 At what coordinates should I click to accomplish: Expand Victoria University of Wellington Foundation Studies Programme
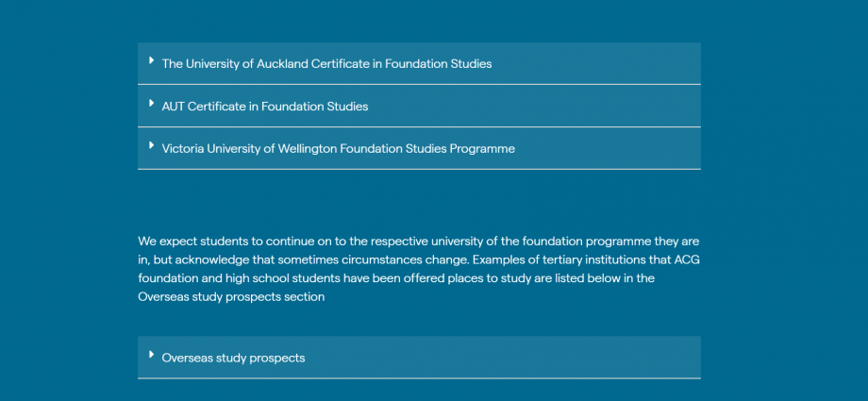click(x=419, y=148)
